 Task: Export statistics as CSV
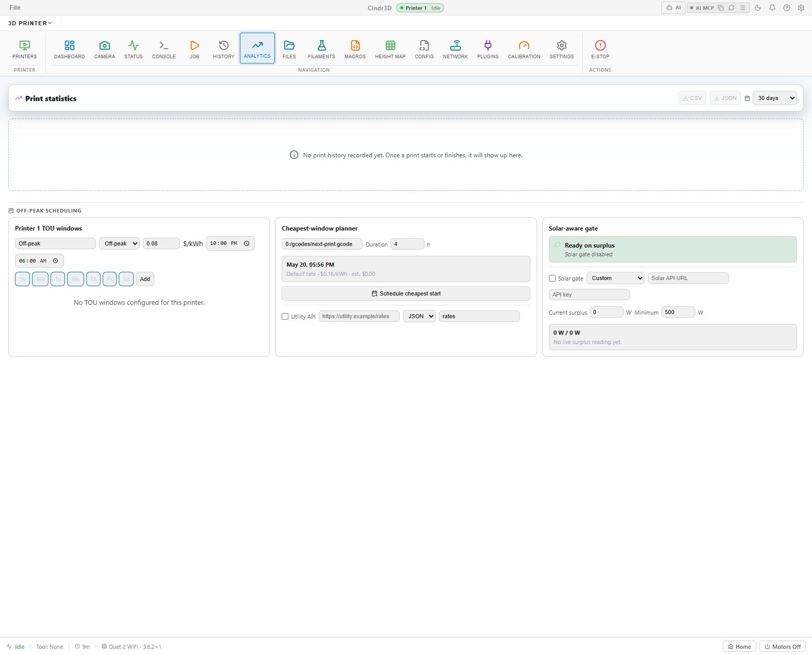point(692,98)
